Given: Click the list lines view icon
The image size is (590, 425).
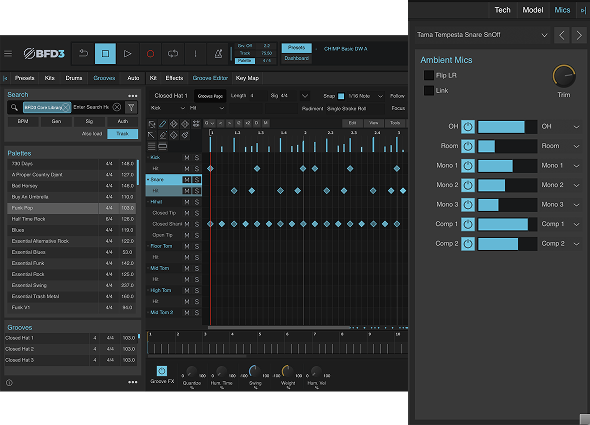Looking at the screenshot, I should click(x=151, y=146).
